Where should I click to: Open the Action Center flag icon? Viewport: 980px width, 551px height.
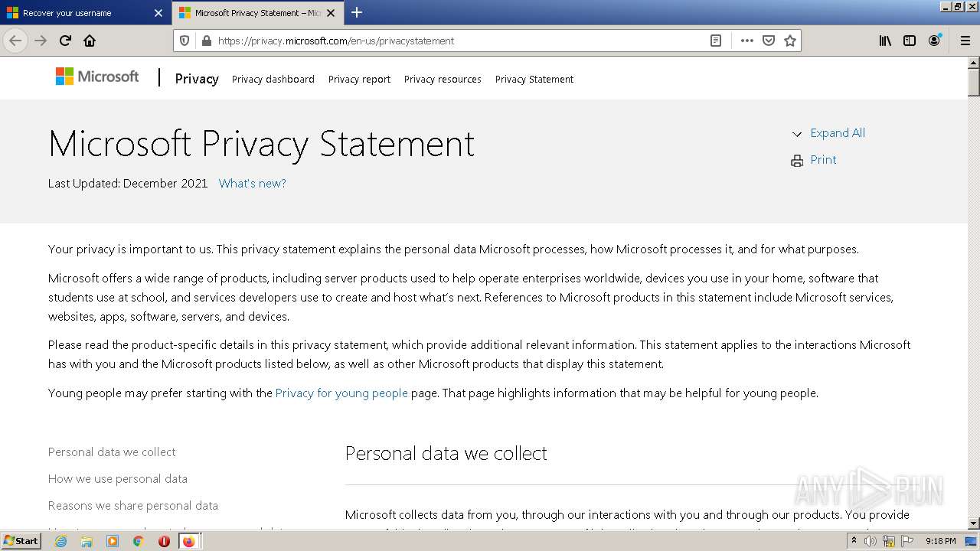coord(907,541)
